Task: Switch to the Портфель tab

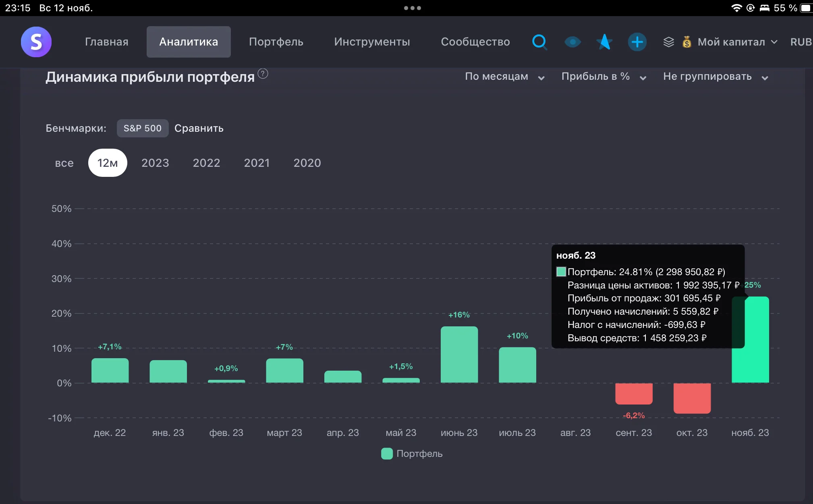Action: 276,42
